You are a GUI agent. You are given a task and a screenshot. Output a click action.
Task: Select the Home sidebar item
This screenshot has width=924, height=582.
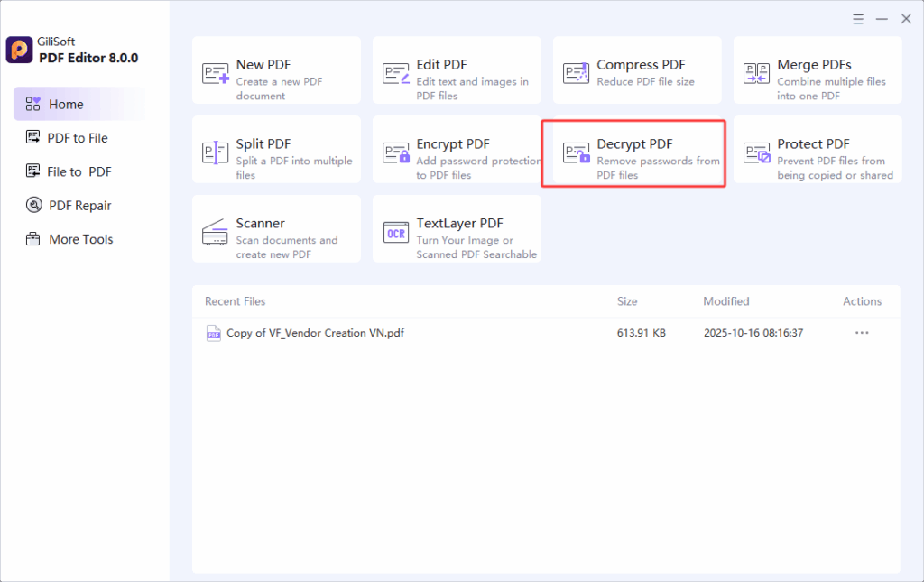(x=66, y=105)
